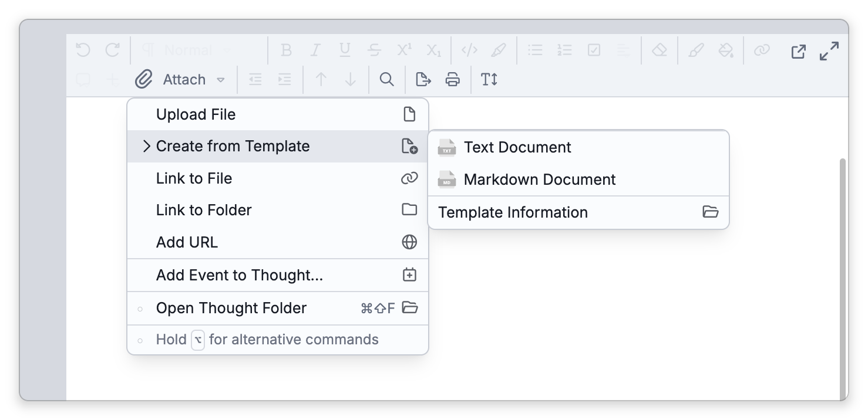Click the move up arrow icon
The width and height of the screenshot is (868, 420).
click(321, 79)
